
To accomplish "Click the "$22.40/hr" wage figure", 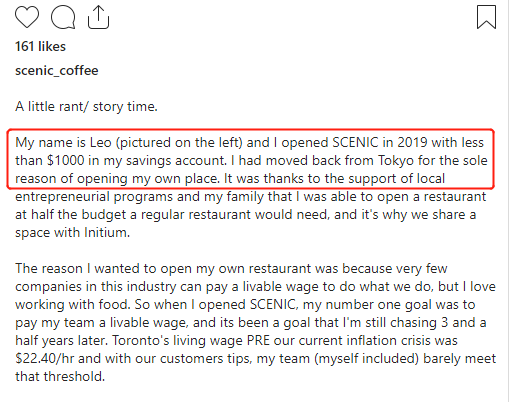I will coord(45,359).
